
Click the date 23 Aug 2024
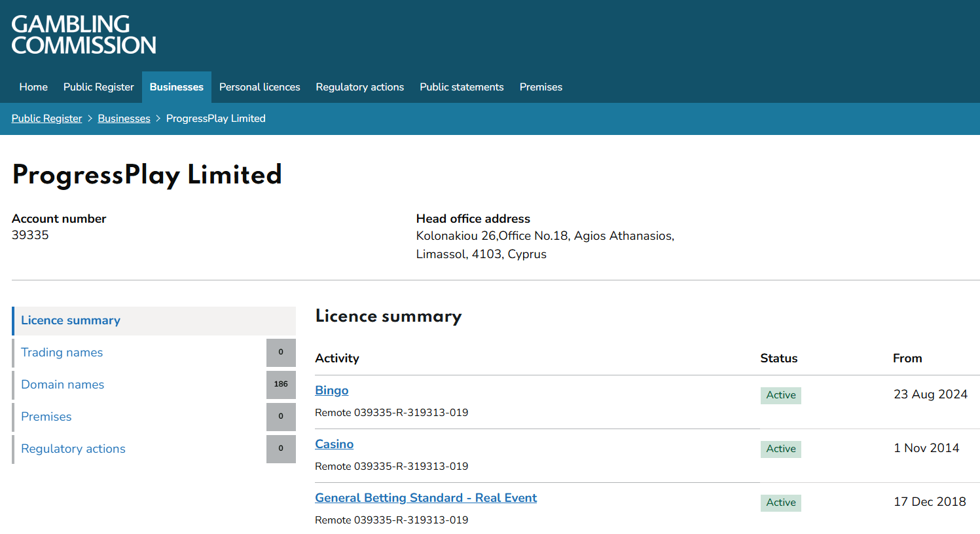[930, 394]
